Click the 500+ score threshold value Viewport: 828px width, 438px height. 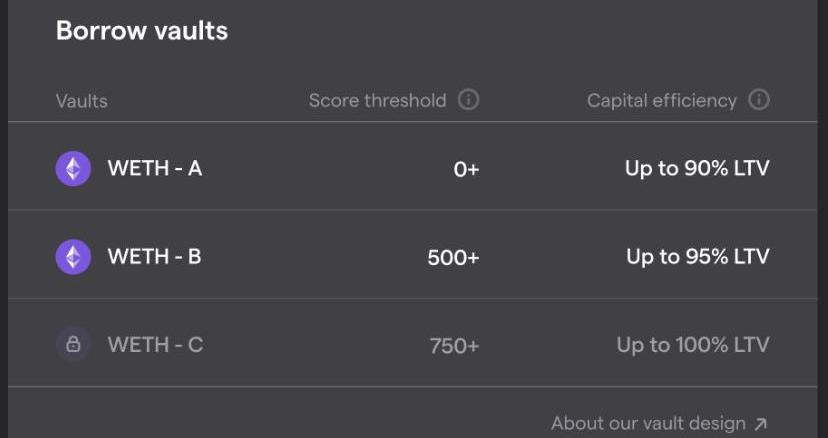coord(453,258)
